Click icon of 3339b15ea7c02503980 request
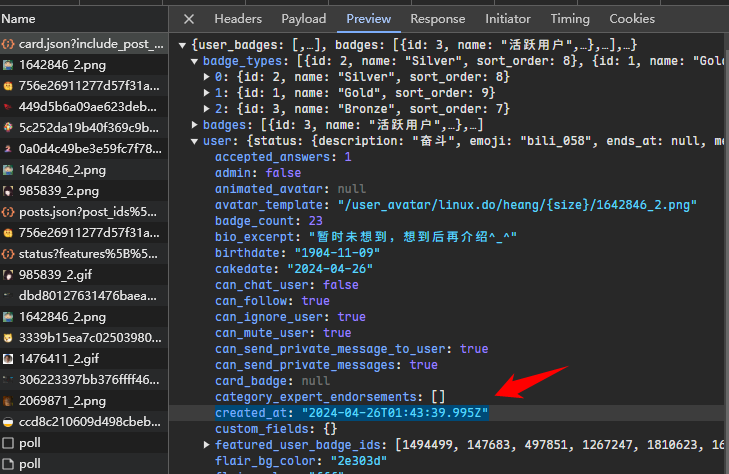The image size is (729, 474). pos(8,338)
